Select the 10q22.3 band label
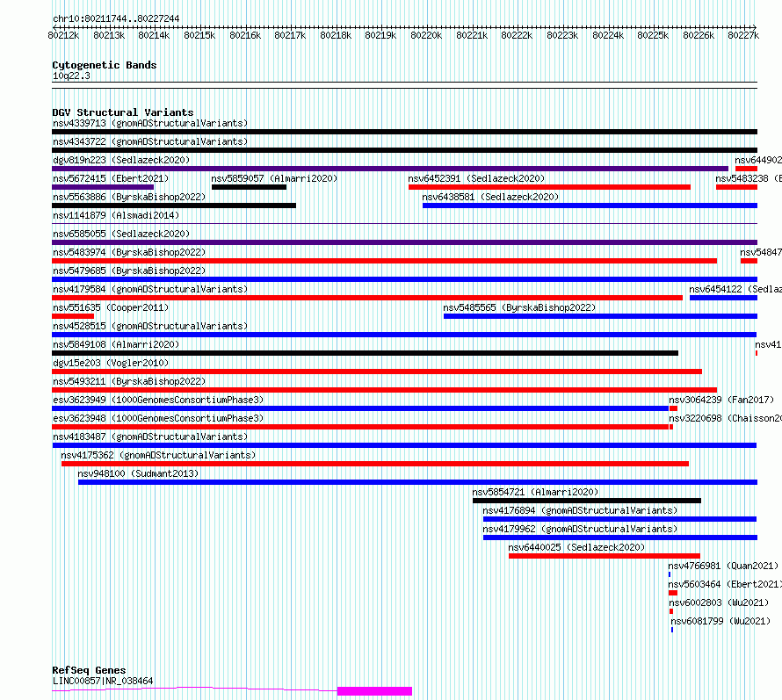The width and height of the screenshot is (782, 700). coord(71,76)
